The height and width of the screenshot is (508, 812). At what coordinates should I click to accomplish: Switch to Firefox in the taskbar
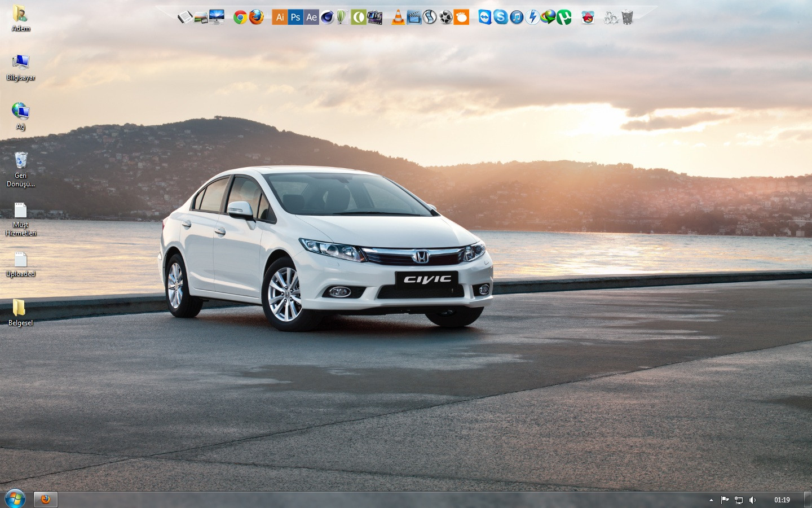tap(46, 500)
